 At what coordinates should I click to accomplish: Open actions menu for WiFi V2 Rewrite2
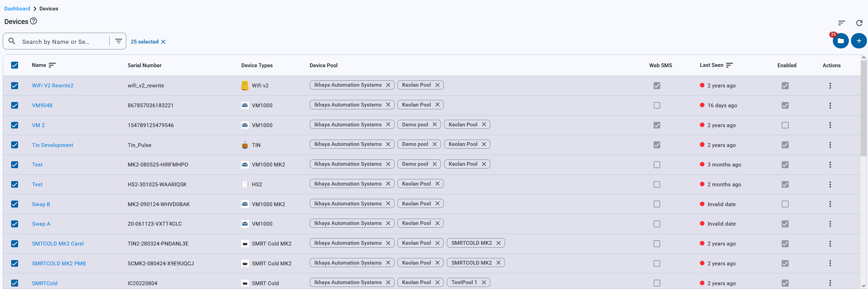[x=830, y=86]
